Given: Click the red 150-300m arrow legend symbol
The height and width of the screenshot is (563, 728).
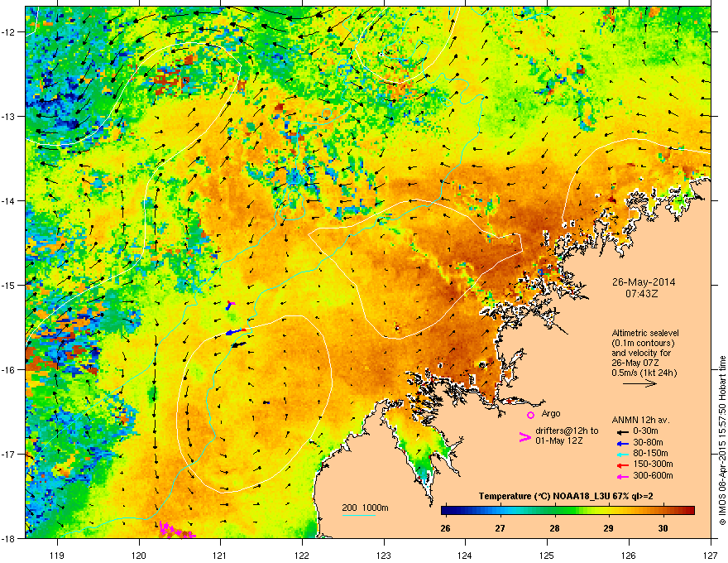Looking at the screenshot, I should (622, 465).
